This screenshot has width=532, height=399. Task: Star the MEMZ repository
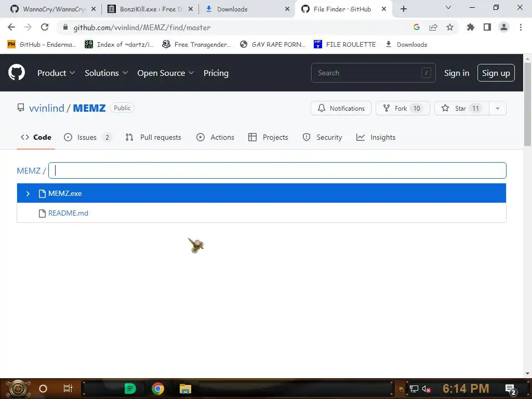461,108
